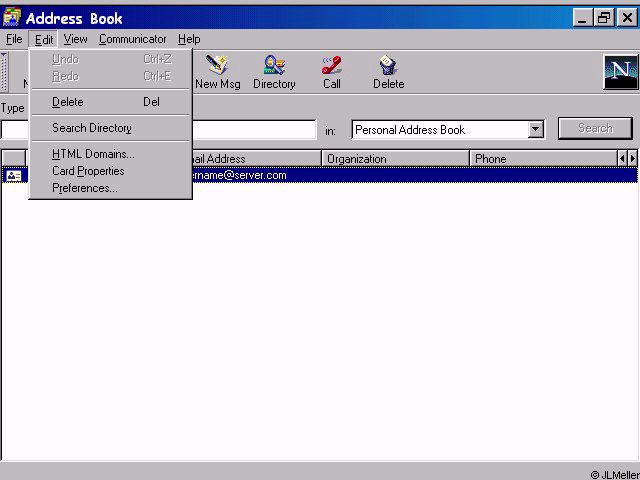This screenshot has width=640, height=480.
Task: Sort by Organization column header
Action: point(395,158)
